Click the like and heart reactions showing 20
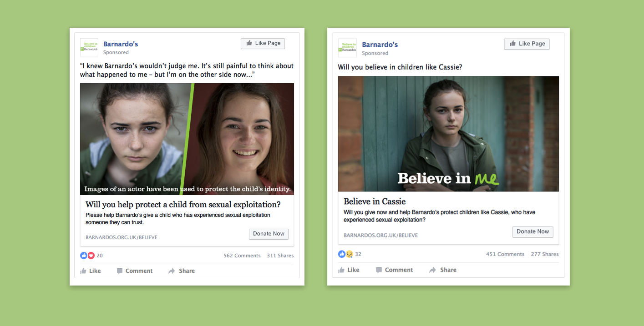The width and height of the screenshot is (644, 326). pos(91,256)
